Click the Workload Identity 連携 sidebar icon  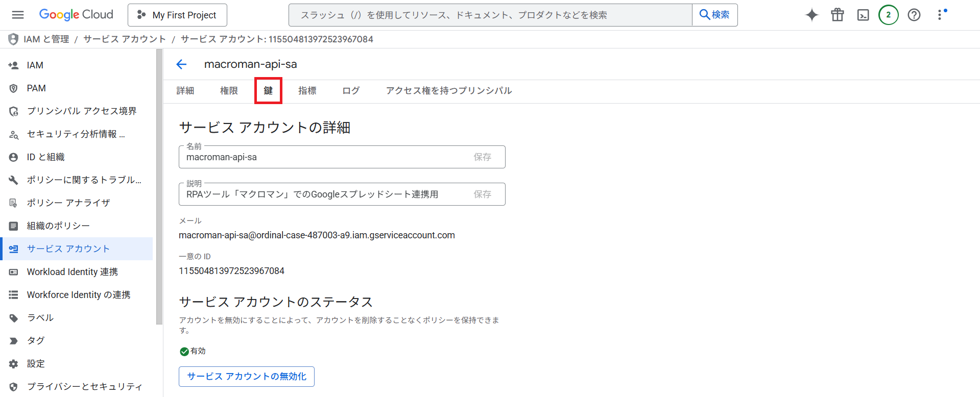(14, 272)
